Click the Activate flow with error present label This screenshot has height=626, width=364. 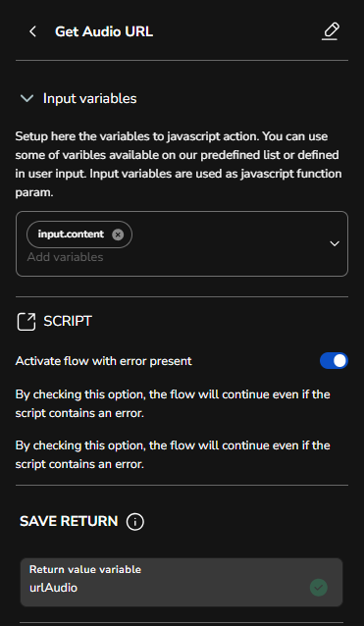pyautogui.click(x=104, y=361)
